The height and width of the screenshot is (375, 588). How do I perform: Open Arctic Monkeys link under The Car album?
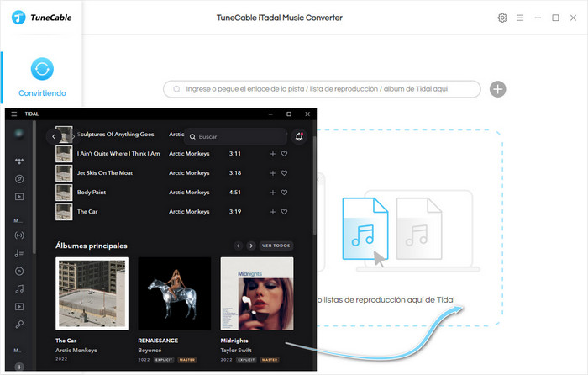click(x=76, y=351)
